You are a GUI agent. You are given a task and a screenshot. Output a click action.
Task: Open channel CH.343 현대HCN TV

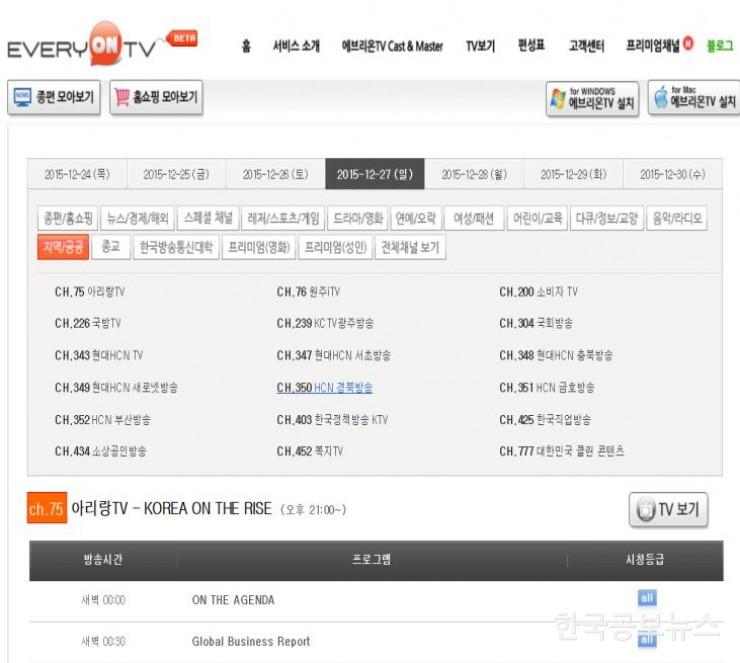point(99,355)
